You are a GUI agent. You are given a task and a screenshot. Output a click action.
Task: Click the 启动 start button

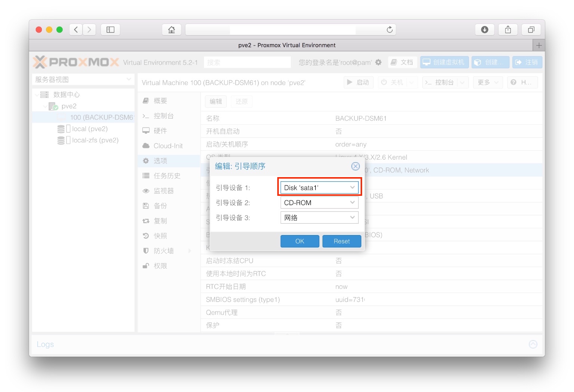coord(358,82)
